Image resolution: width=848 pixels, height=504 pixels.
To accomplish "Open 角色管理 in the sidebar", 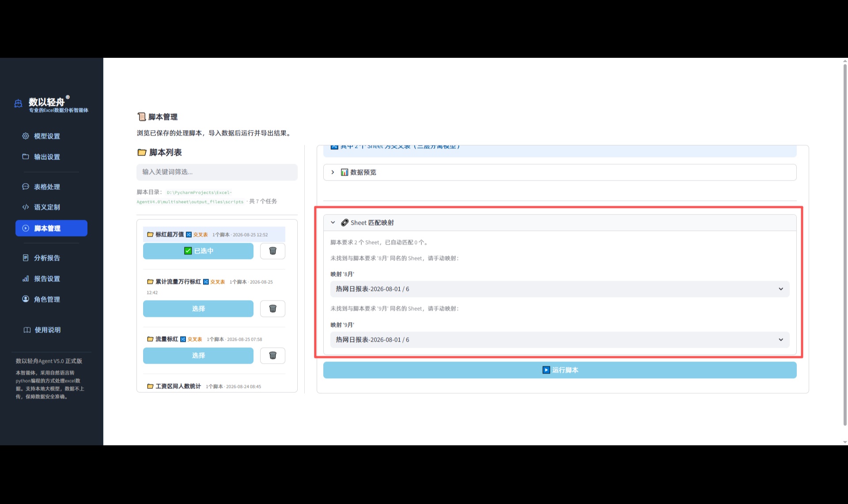I will [x=47, y=299].
